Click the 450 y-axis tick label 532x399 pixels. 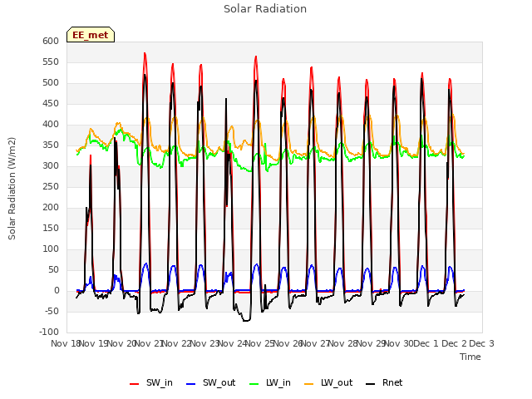pos(51,103)
